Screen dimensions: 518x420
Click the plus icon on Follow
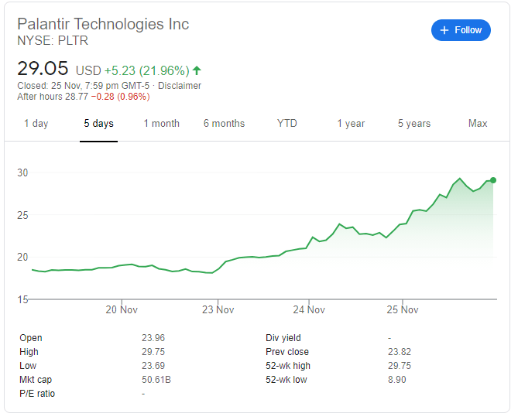pyautogui.click(x=444, y=30)
